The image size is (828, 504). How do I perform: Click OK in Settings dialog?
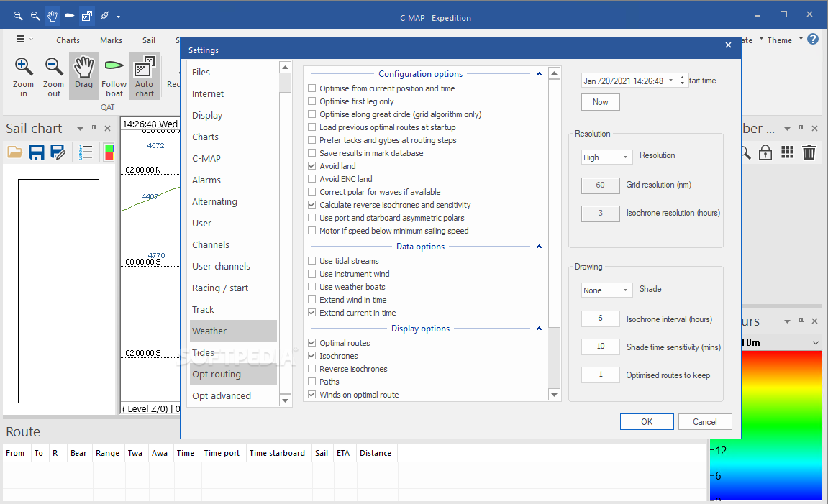tap(647, 421)
